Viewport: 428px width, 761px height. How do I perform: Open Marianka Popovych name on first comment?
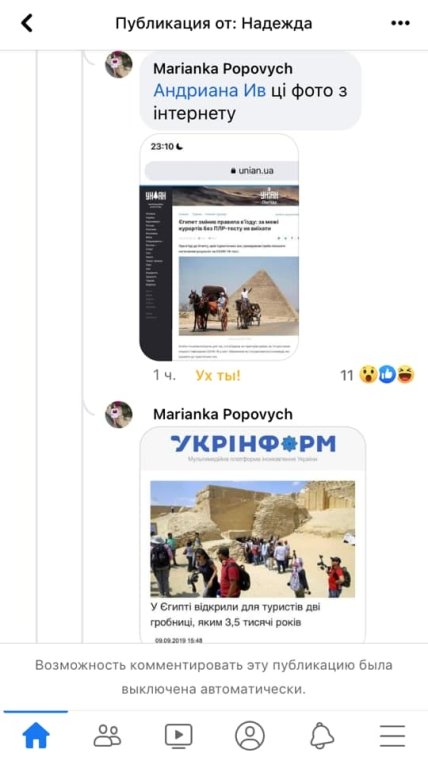[223, 68]
